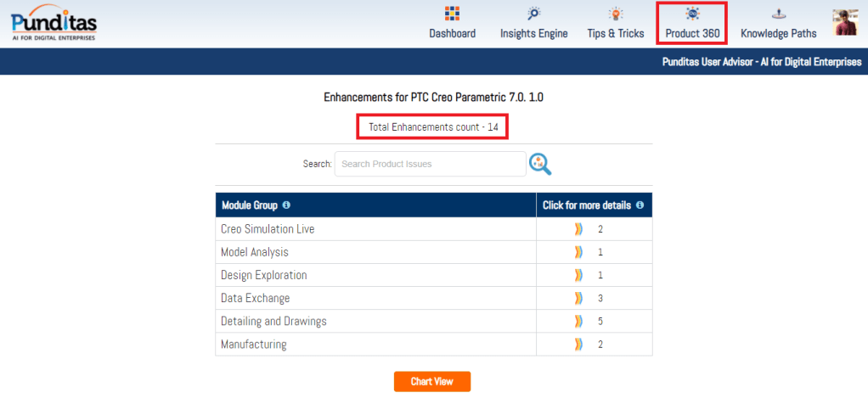Go to Tips & Tricks
Screen dimensions: 868x404
click(616, 24)
